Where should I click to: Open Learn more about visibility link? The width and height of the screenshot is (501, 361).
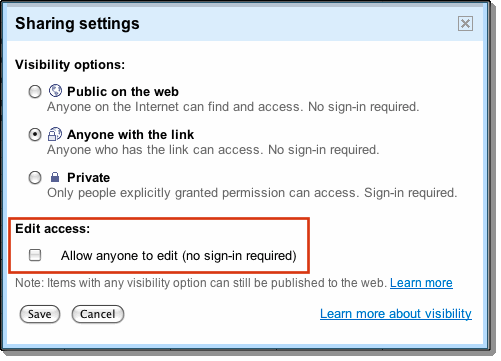[x=396, y=314]
